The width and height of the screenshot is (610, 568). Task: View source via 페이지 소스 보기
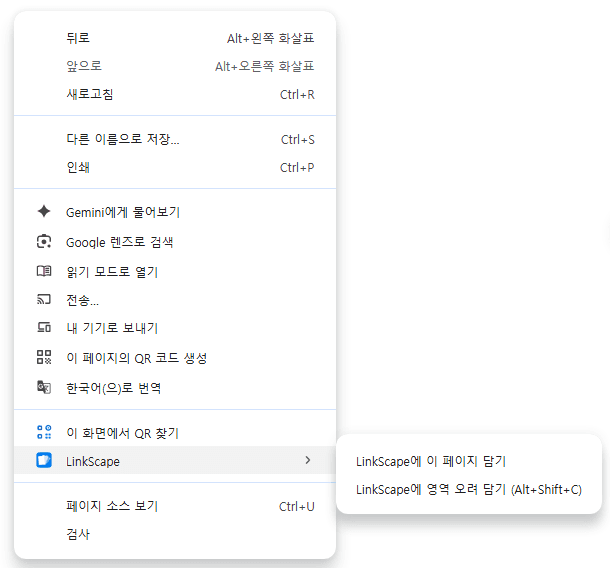[x=175, y=506]
